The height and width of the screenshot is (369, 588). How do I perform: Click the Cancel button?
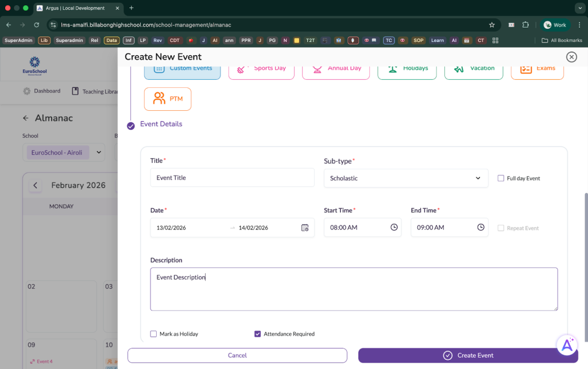237,355
